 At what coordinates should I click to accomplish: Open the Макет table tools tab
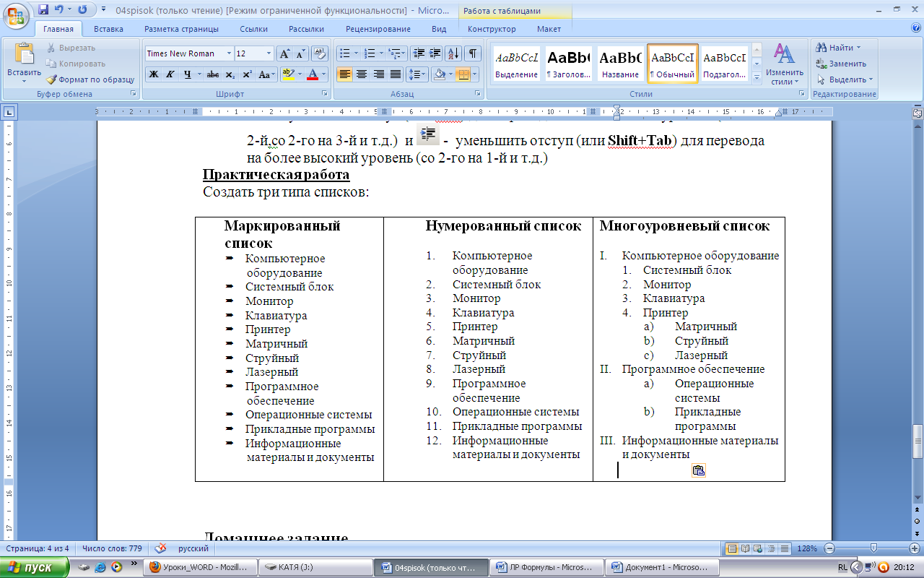(549, 29)
